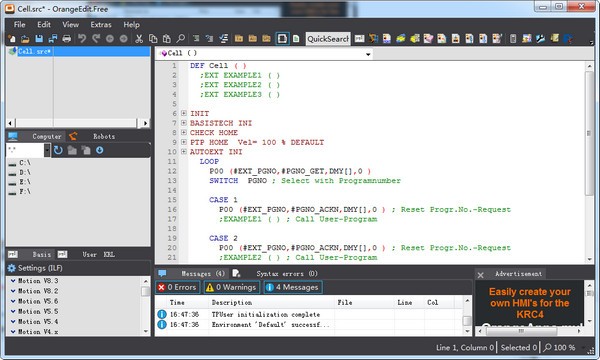Toggle the 0 Warnings filter
The width and height of the screenshot is (600, 360).
click(232, 287)
